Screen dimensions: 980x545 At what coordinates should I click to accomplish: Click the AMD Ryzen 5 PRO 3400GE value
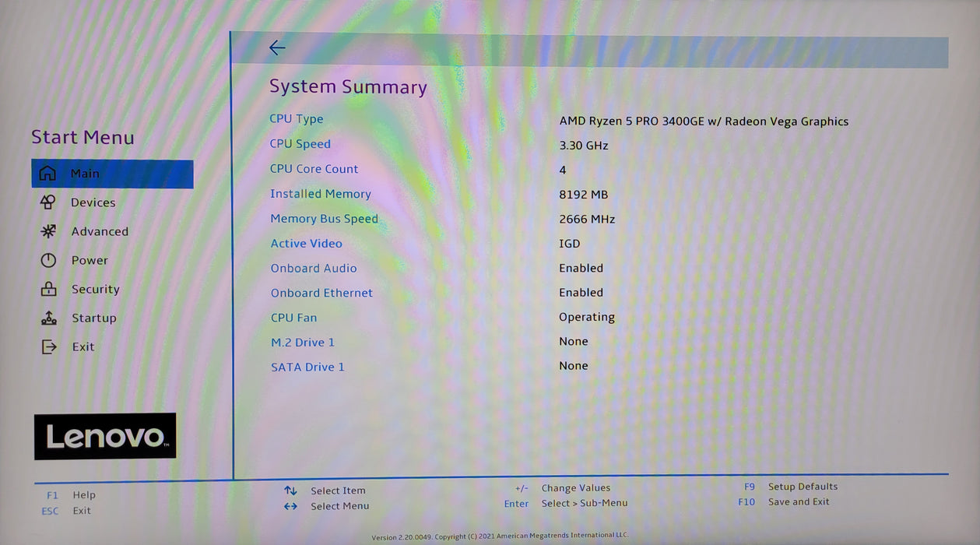pyautogui.click(x=704, y=121)
